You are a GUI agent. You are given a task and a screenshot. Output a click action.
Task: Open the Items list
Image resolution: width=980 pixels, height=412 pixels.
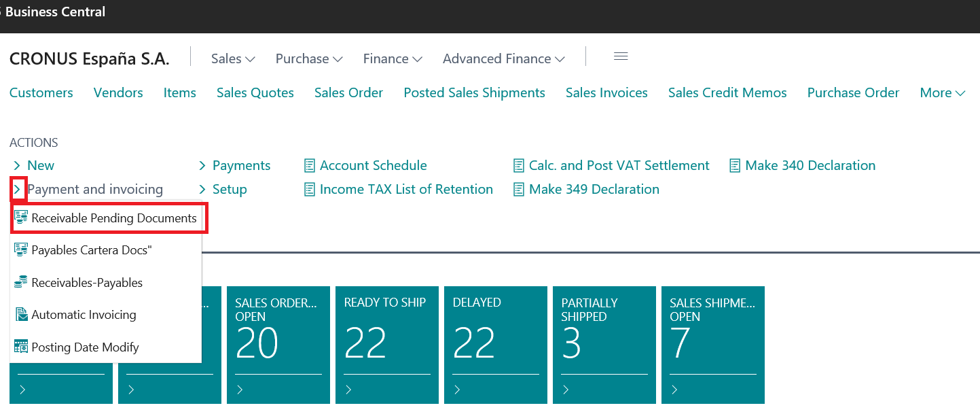[180, 92]
